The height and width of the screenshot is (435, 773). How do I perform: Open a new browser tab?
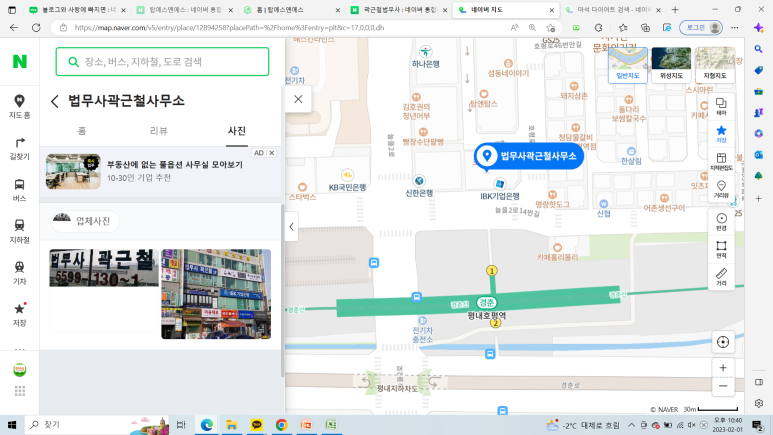(675, 10)
